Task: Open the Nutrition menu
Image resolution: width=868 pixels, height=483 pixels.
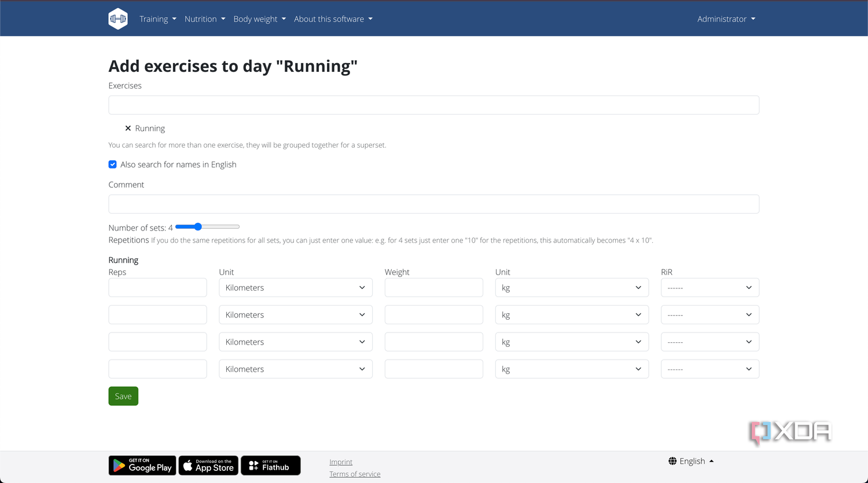Action: click(x=205, y=19)
